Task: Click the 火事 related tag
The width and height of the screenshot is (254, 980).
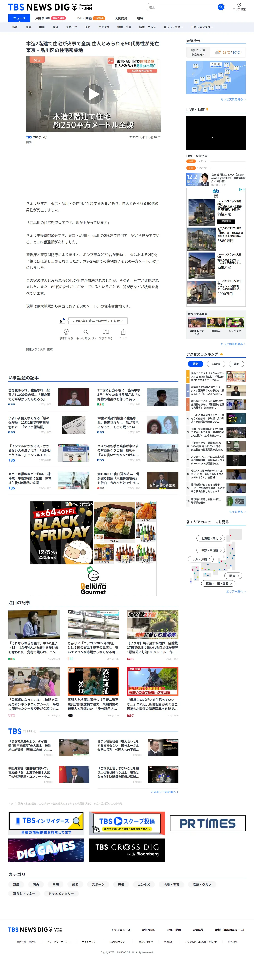Action: point(43,349)
